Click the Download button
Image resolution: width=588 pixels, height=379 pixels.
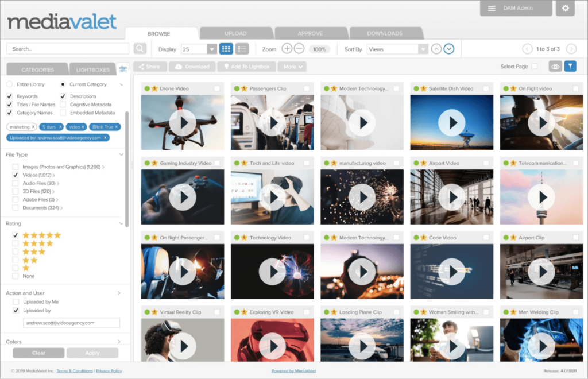click(x=192, y=67)
